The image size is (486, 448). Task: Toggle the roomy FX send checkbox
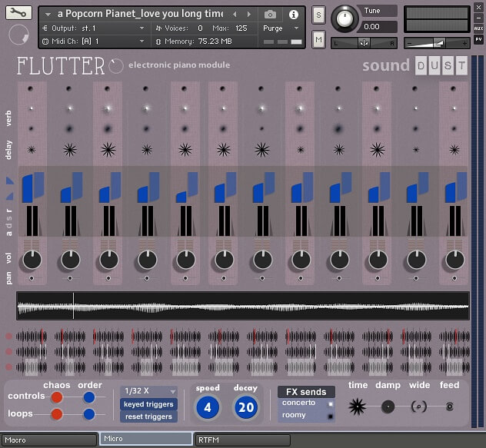click(x=331, y=416)
